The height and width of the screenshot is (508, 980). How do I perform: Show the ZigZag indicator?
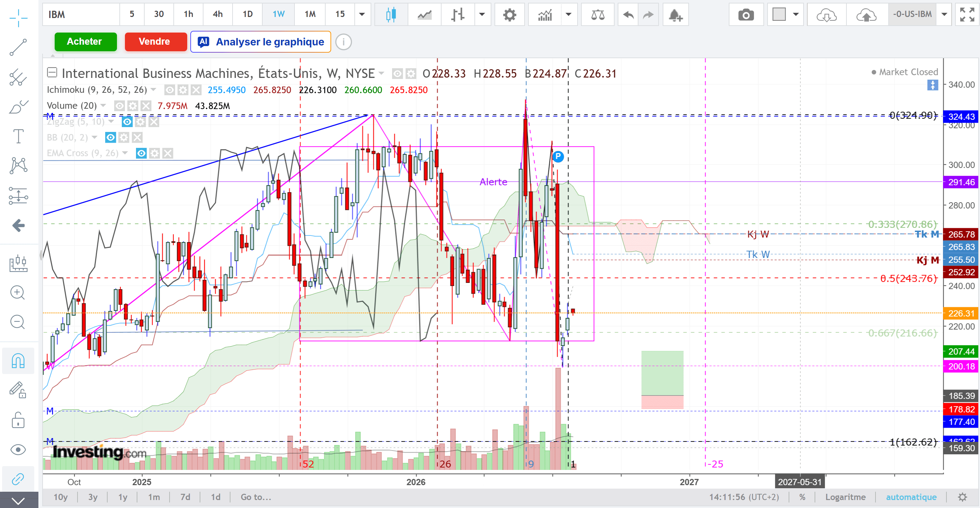click(127, 122)
